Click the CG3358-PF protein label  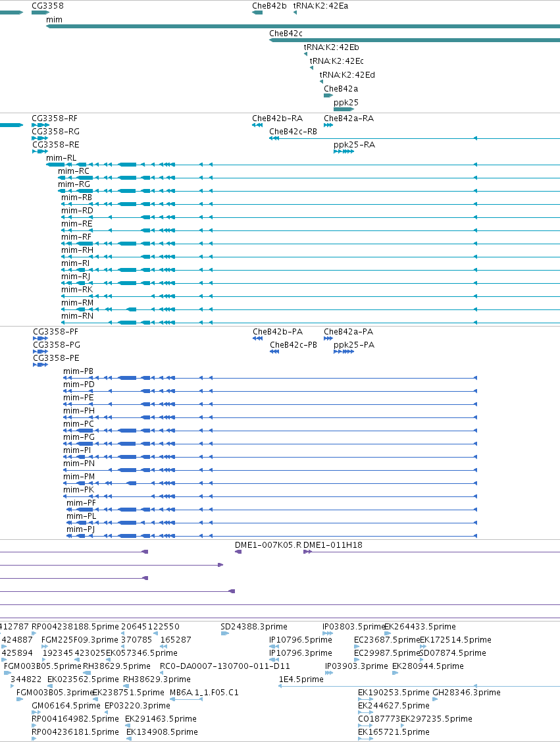tap(55, 332)
